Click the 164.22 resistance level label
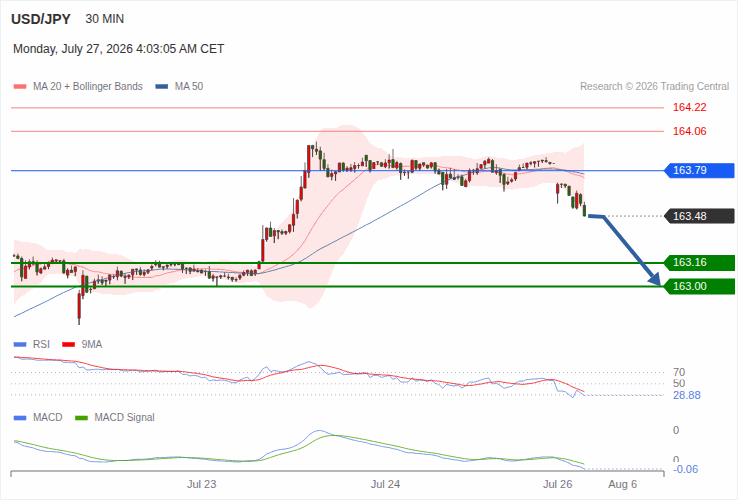Image resolution: width=738 pixels, height=500 pixels. [x=690, y=107]
